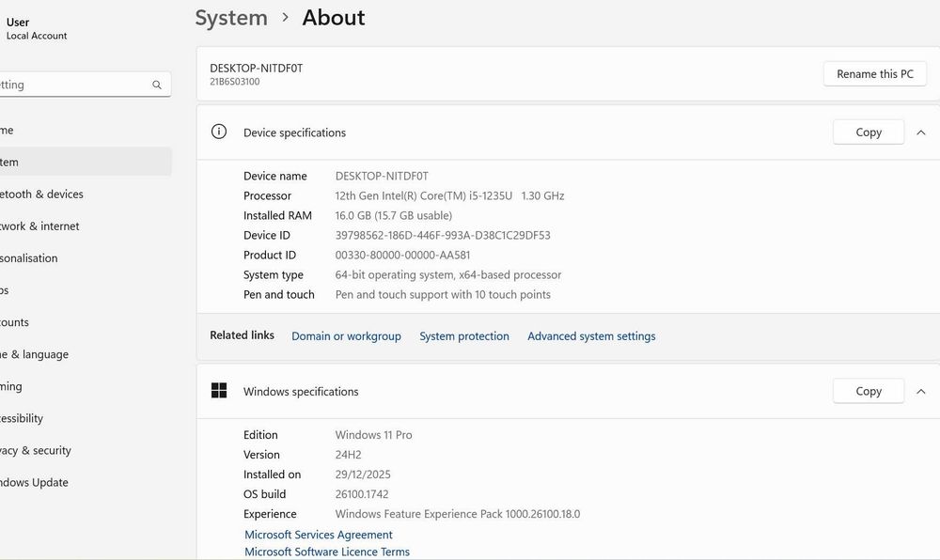Click the Pen and touch value

pos(443,295)
